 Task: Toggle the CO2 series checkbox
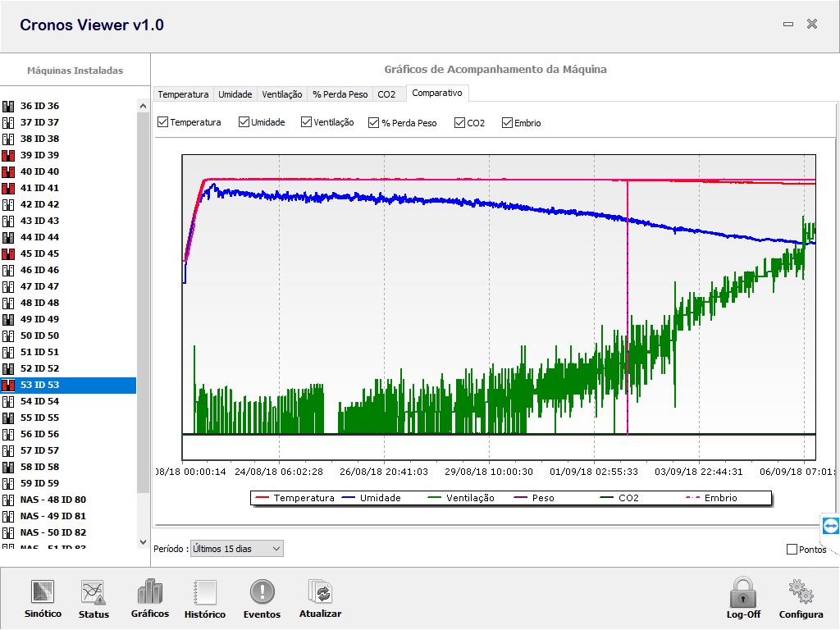(459, 123)
